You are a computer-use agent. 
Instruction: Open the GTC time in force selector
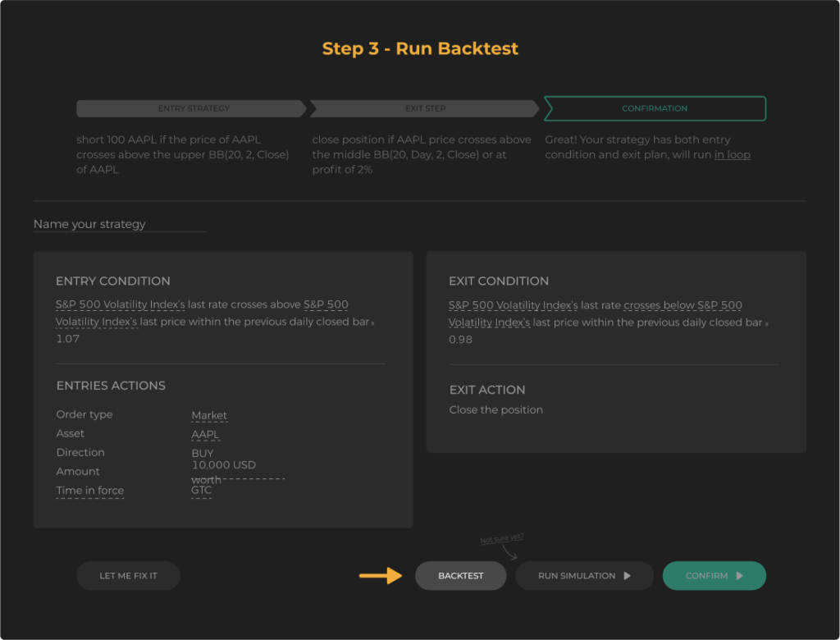201,491
